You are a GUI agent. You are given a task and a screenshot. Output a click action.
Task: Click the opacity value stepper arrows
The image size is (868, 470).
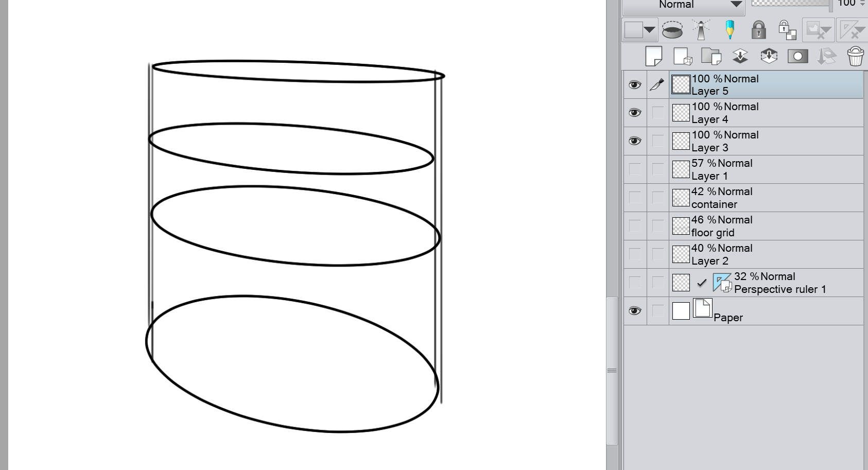point(862,3)
